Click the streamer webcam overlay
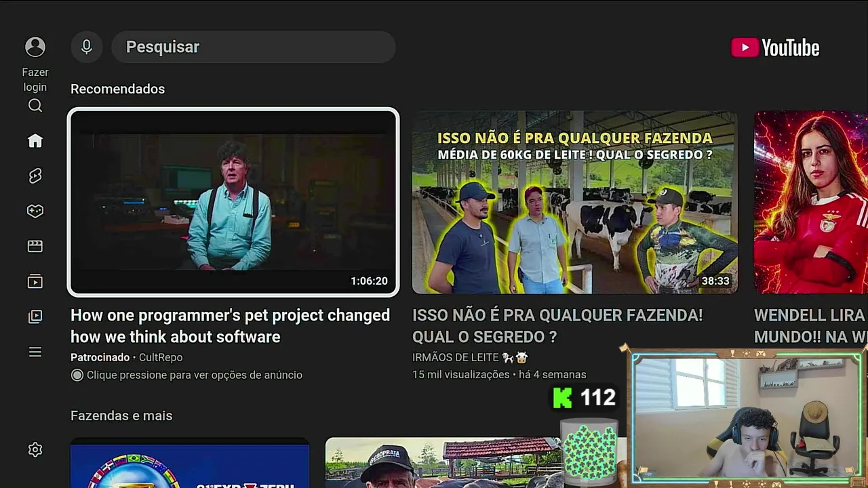Screen dimensions: 868x488 point(746,416)
